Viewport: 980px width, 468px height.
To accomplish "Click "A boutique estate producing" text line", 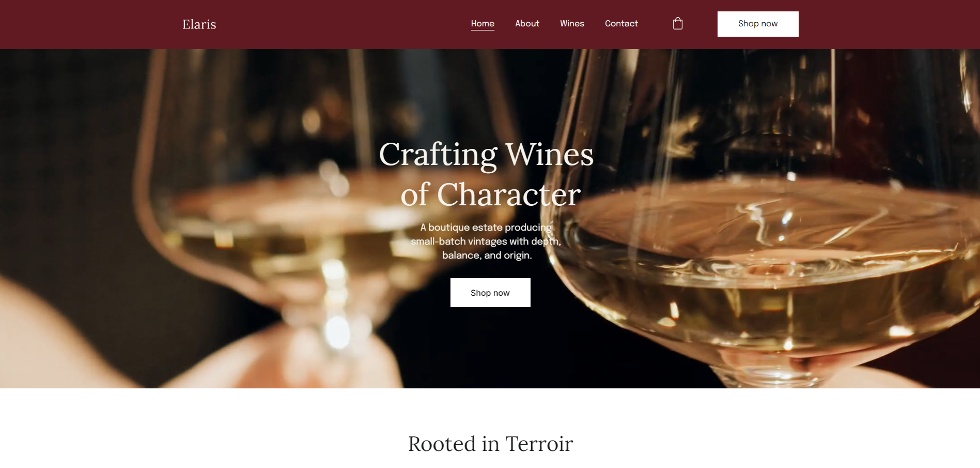I will click(x=486, y=227).
